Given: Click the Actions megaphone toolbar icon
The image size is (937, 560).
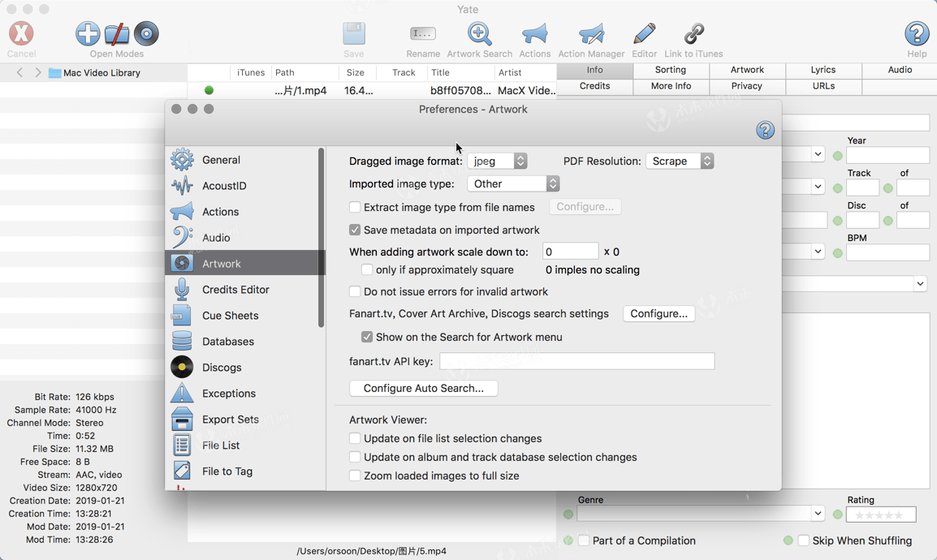Looking at the screenshot, I should click(x=535, y=34).
